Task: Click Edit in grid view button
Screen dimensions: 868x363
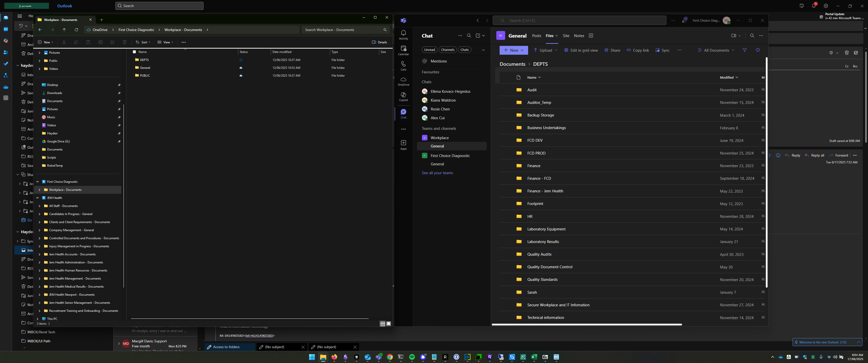Action: [x=581, y=50]
